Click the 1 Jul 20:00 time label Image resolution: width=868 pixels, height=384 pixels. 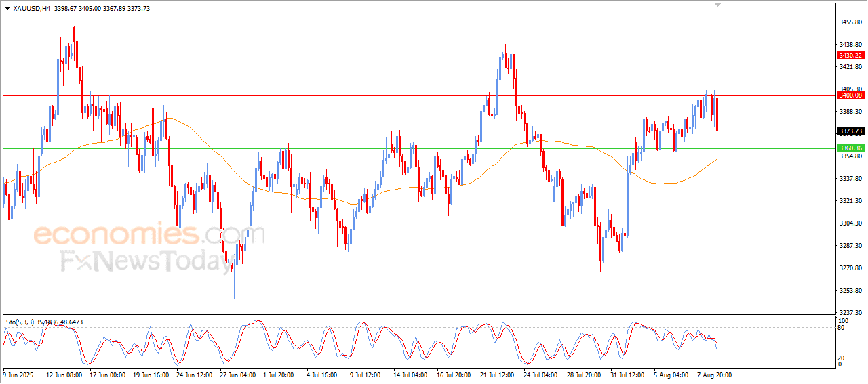click(x=279, y=375)
